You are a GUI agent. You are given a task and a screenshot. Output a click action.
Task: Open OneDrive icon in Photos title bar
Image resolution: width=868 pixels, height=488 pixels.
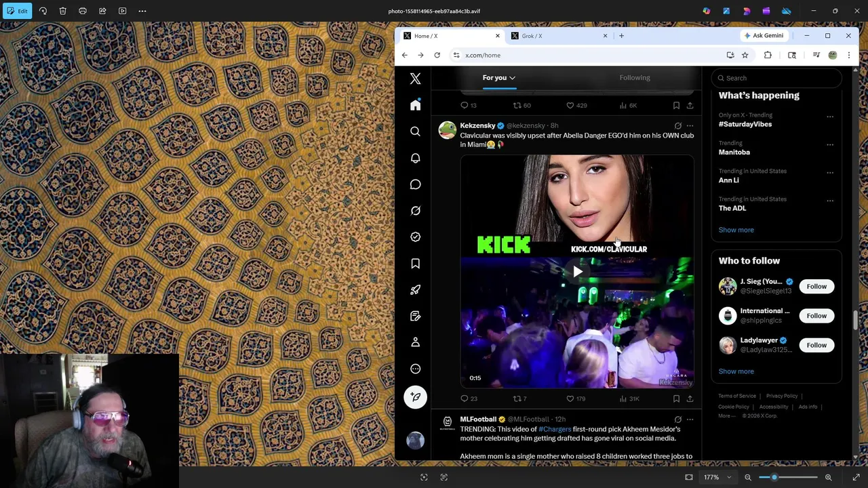786,11
